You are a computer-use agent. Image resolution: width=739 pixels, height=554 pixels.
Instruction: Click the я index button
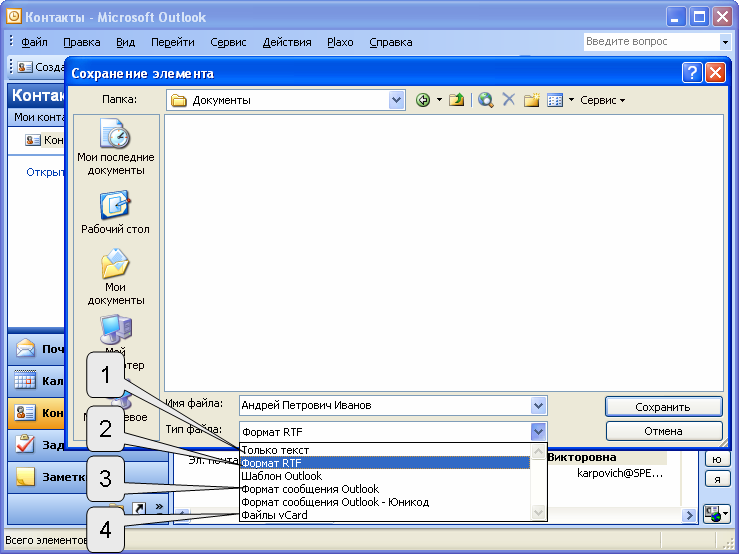coord(717,479)
